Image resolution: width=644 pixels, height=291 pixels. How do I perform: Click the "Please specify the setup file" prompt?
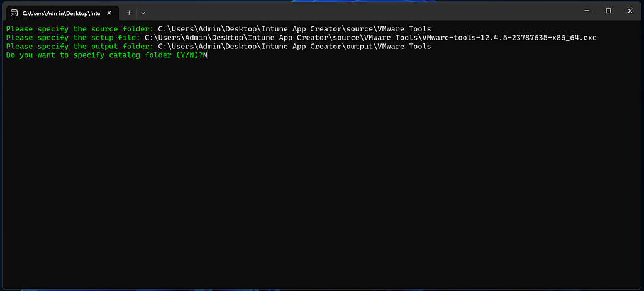pyautogui.click(x=72, y=38)
